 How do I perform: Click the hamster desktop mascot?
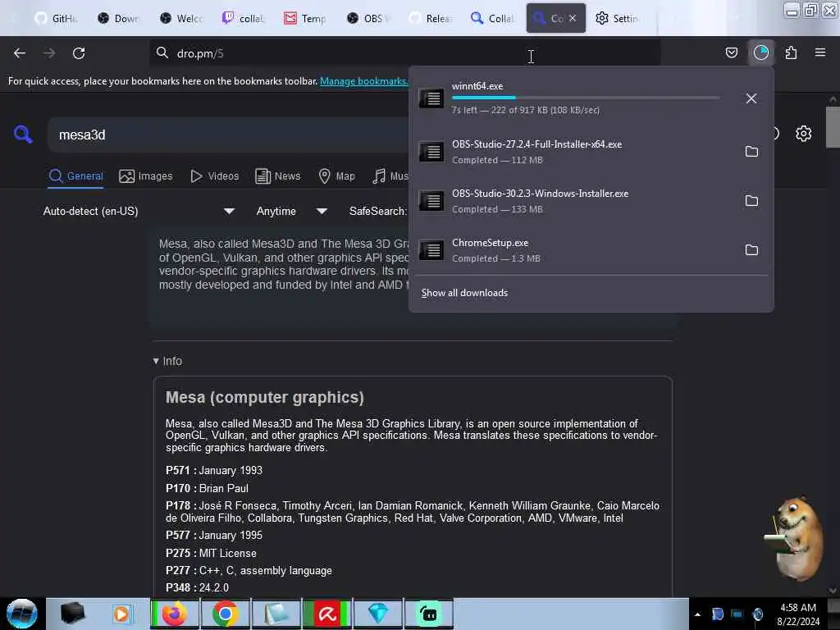point(796,539)
